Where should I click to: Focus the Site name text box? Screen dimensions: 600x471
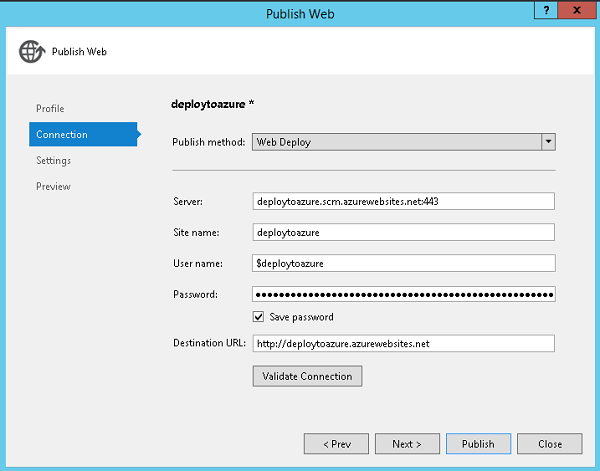click(x=404, y=232)
